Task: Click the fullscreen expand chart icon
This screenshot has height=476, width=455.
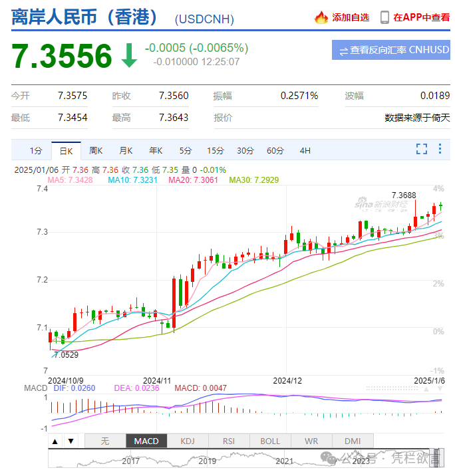Action: [x=421, y=149]
